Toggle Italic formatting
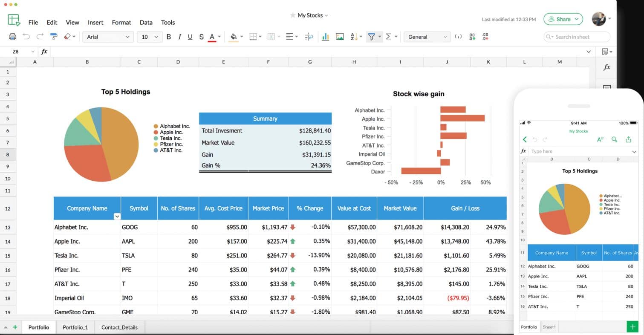644x335 pixels. (179, 37)
